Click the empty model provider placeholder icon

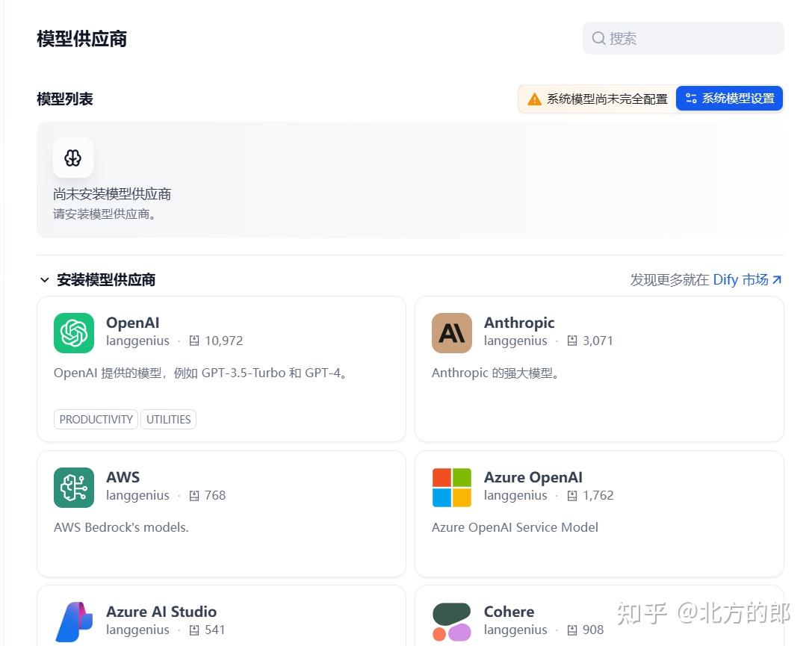(72, 158)
